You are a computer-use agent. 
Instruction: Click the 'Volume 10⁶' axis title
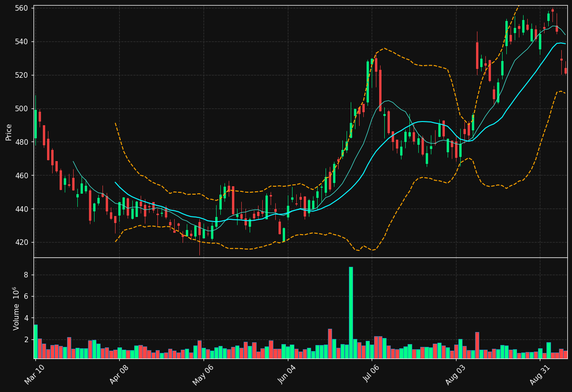pyautogui.click(x=16, y=308)
